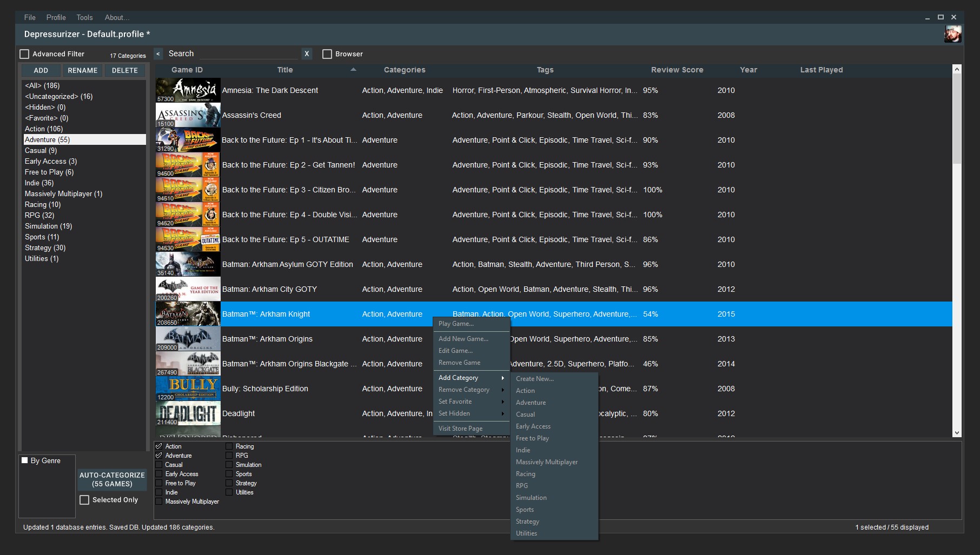Check the Racing category checkbox
The height and width of the screenshot is (555, 980).
point(229,446)
